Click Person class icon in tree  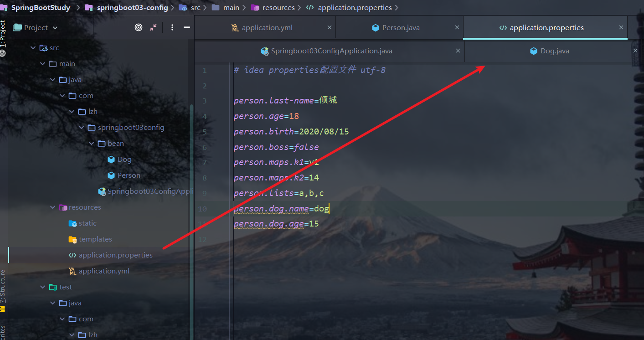(111, 175)
